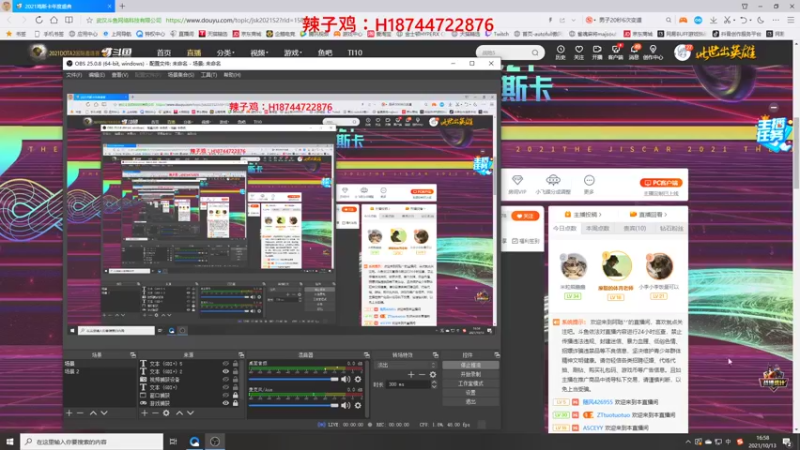Increase the transition duration with the stepper arrow

click(434, 382)
